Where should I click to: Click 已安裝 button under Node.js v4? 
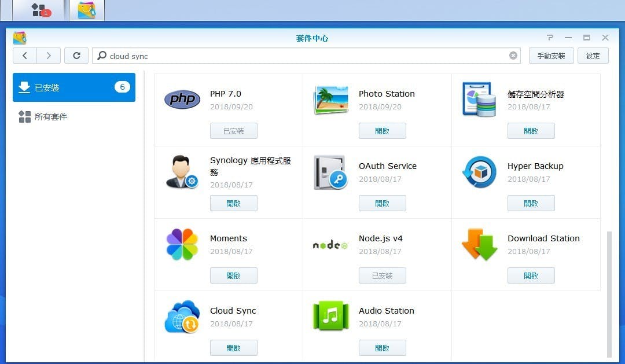pyautogui.click(x=383, y=275)
